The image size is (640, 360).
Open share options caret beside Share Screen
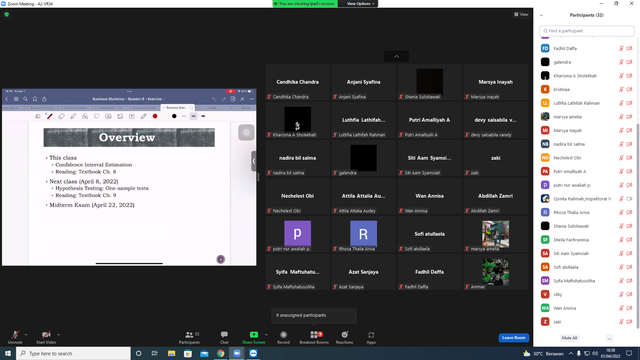(266, 335)
